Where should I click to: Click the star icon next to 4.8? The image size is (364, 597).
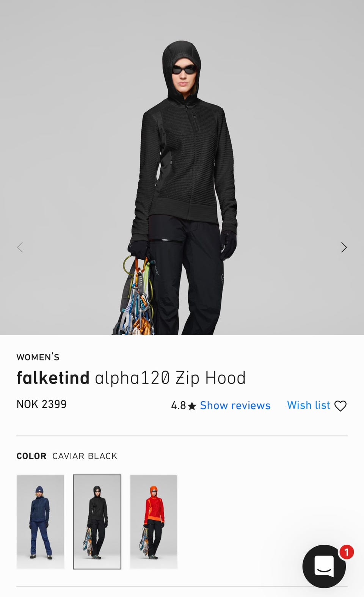coord(192,406)
